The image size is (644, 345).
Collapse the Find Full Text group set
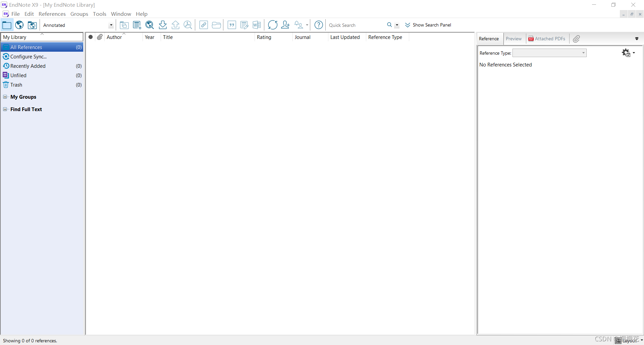pos(5,109)
